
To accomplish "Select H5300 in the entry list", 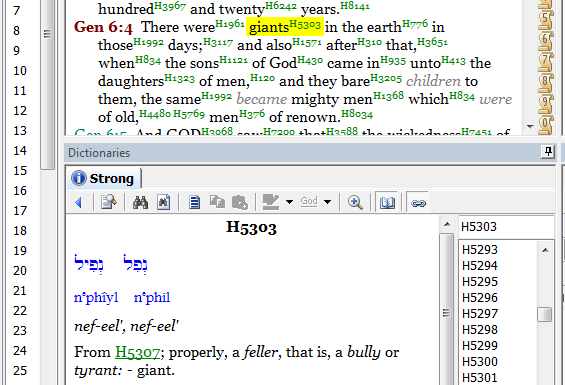I will (480, 362).
